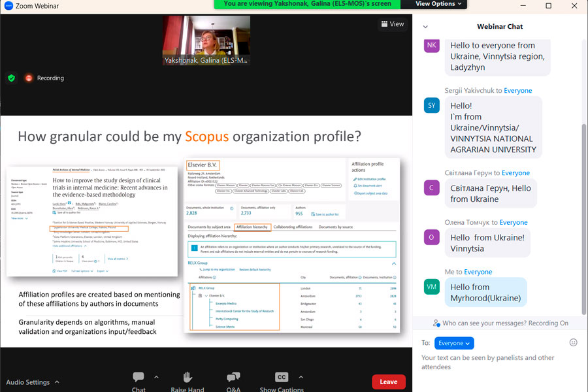The width and height of the screenshot is (588, 392).
Task: Click the Elsevier B.V. heading in slide
Action: 203,165
